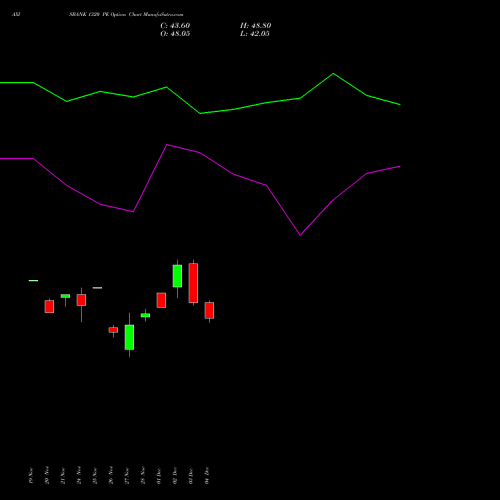The image size is (500, 500).
Task: Select the red candle for 20 Nov
Action: [x=49, y=306]
